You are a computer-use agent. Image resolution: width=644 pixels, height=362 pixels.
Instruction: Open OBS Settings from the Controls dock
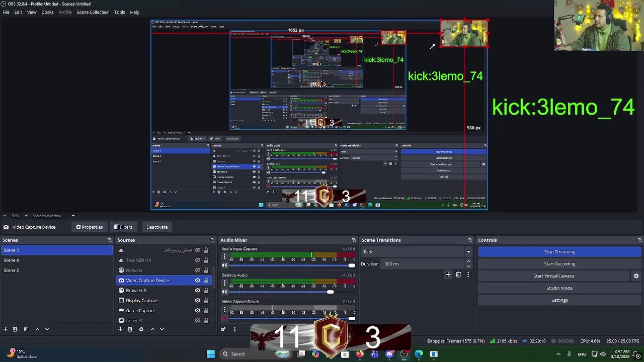(x=559, y=300)
